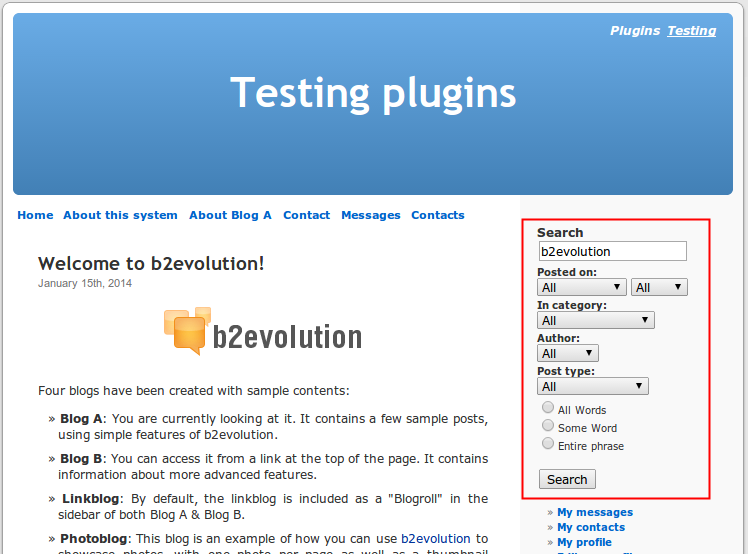Click the Posted on: label
Image resolution: width=748 pixels, height=554 pixels.
pos(567,272)
